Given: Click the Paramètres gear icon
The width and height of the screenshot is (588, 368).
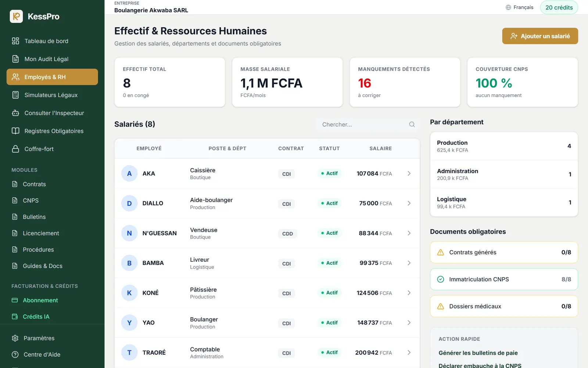Looking at the screenshot, I should pyautogui.click(x=15, y=338).
